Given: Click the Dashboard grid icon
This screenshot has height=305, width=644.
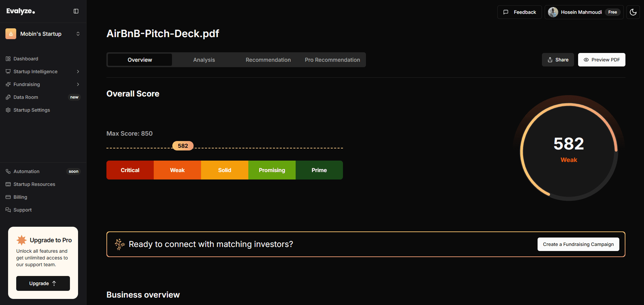Looking at the screenshot, I should [x=8, y=59].
